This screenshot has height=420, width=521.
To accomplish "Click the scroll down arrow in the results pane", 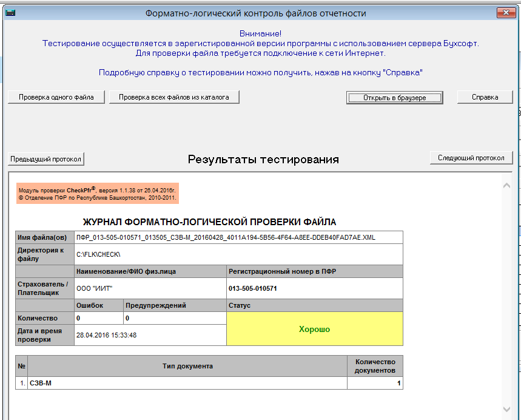I will [506, 409].
